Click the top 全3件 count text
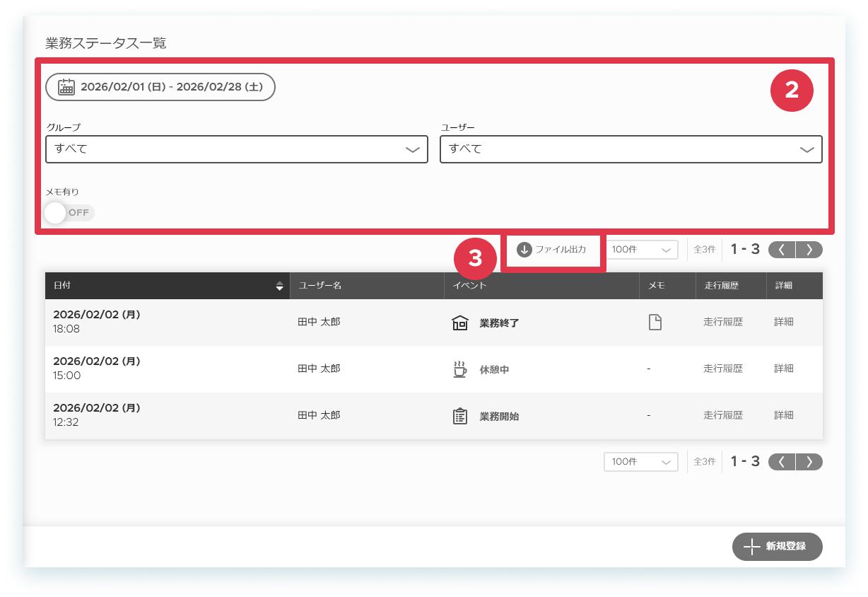This screenshot has width=868, height=597. click(705, 250)
